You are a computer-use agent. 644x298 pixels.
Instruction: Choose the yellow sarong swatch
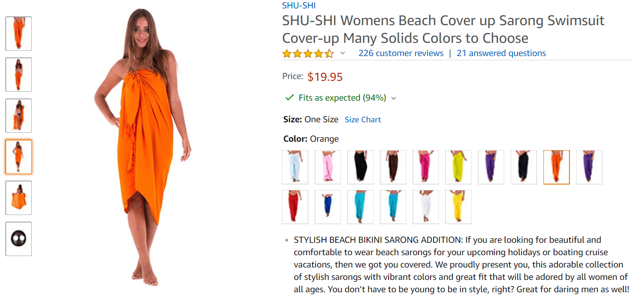(x=458, y=207)
